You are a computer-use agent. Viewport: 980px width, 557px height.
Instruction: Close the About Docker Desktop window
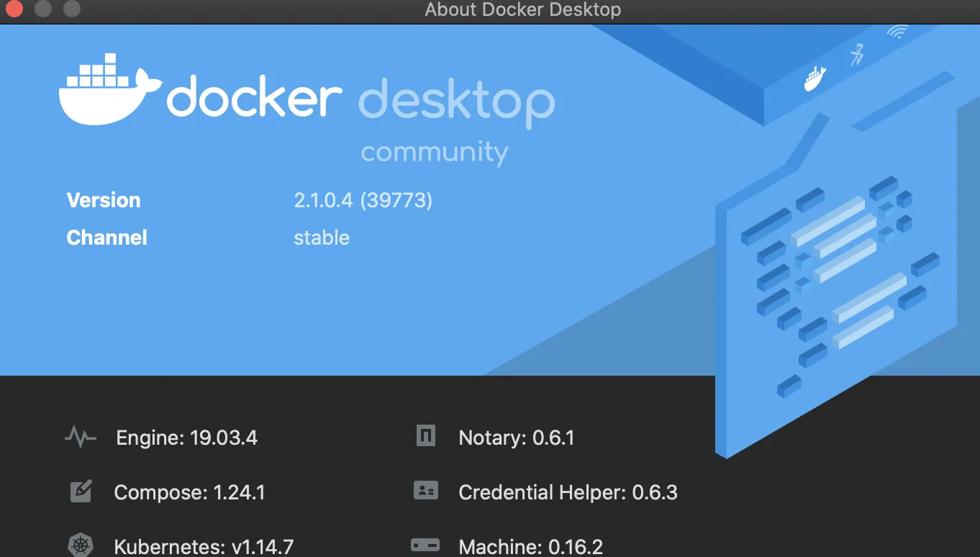point(13,9)
